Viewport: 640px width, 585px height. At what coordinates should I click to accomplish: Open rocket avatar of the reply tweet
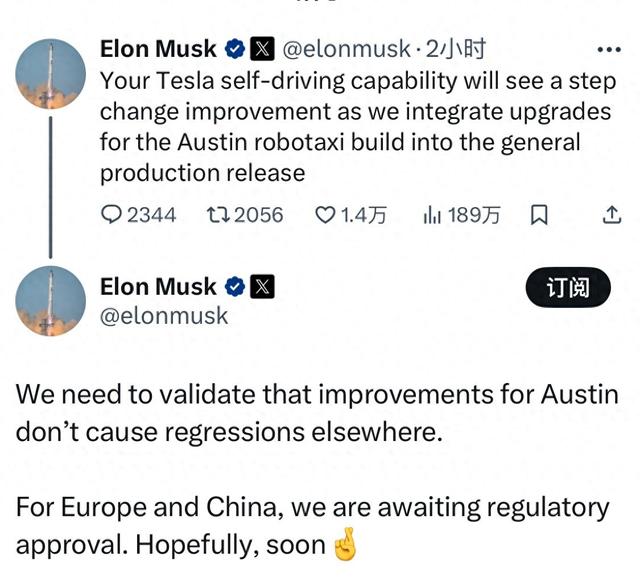[x=51, y=301]
